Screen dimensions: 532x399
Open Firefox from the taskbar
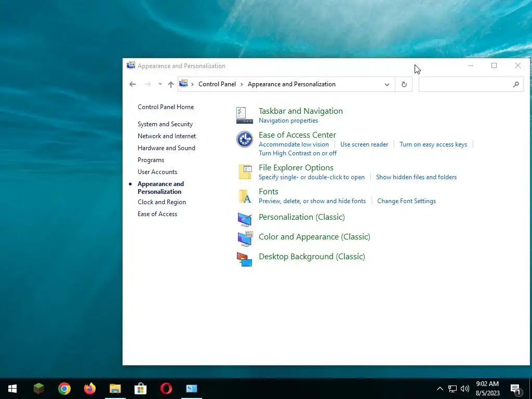point(89,389)
